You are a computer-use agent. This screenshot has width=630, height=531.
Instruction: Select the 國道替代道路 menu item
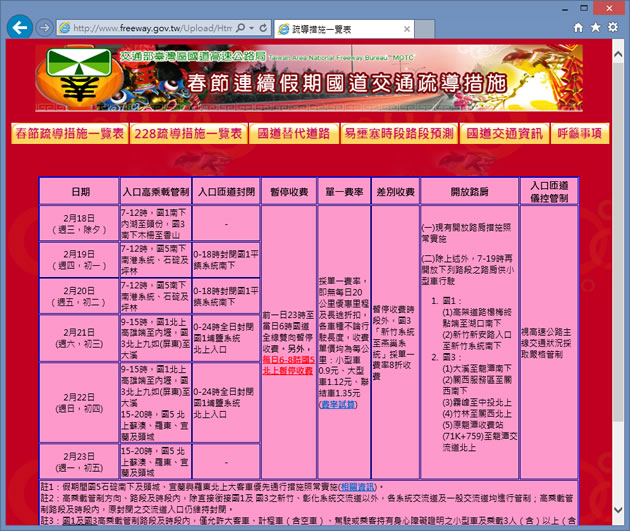tap(293, 133)
